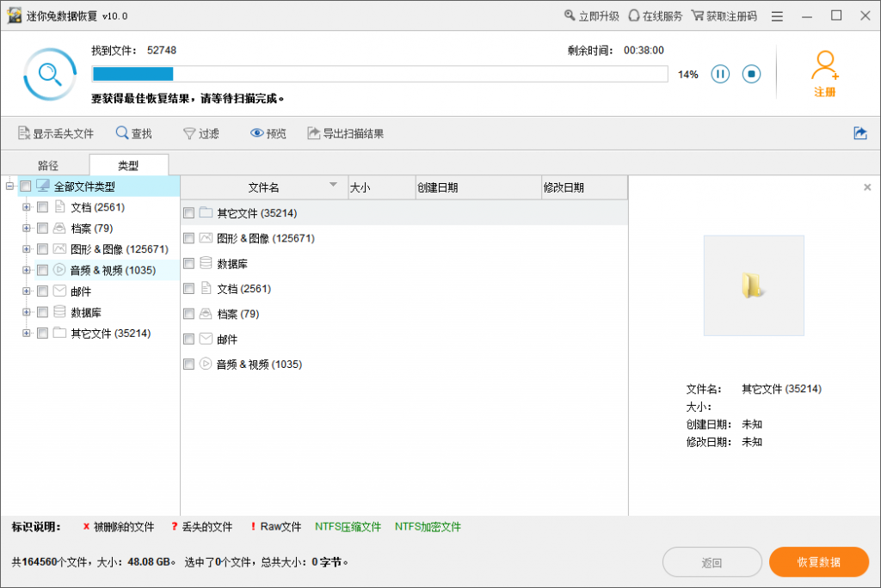
Task: Open 获取注册码 shopping cart link
Action: point(724,15)
